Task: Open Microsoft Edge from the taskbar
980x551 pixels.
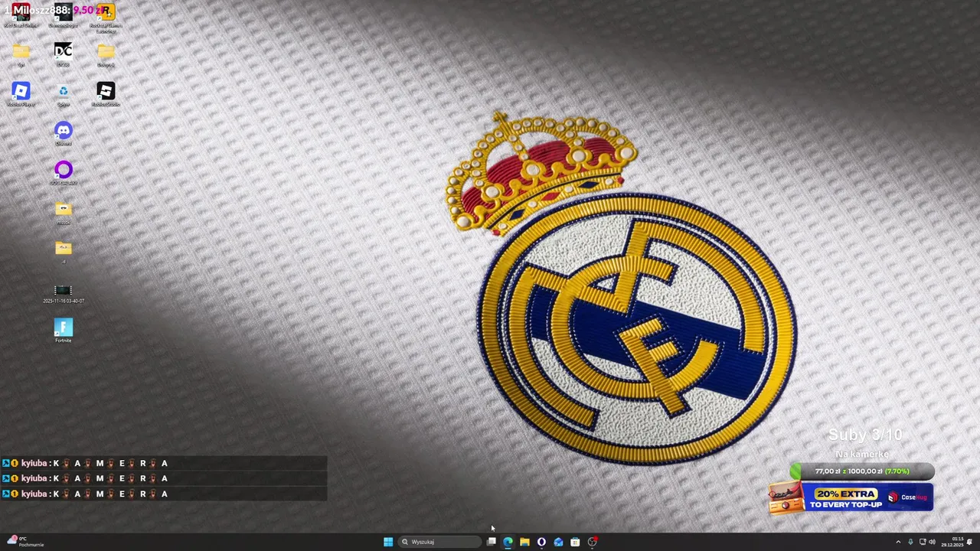Action: [x=508, y=542]
